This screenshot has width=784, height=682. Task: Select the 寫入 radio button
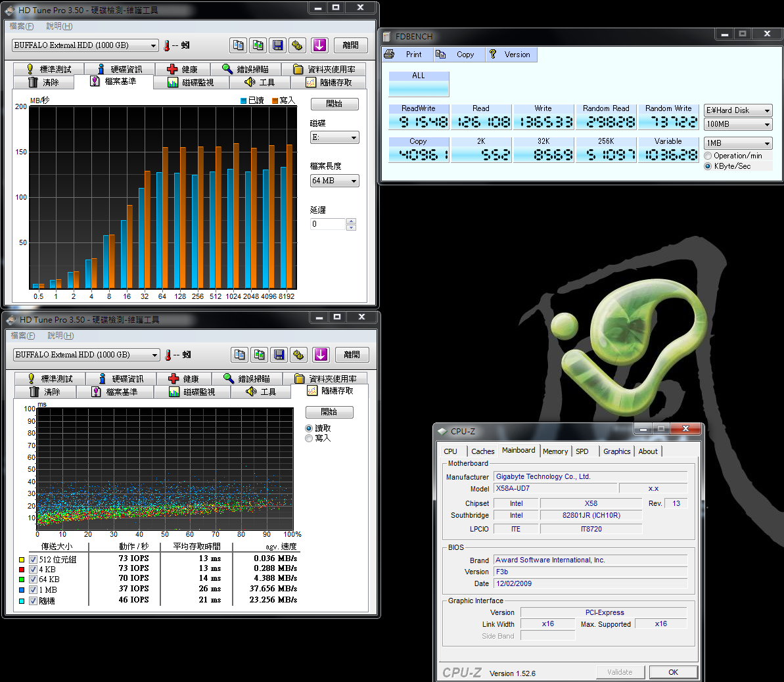(309, 438)
